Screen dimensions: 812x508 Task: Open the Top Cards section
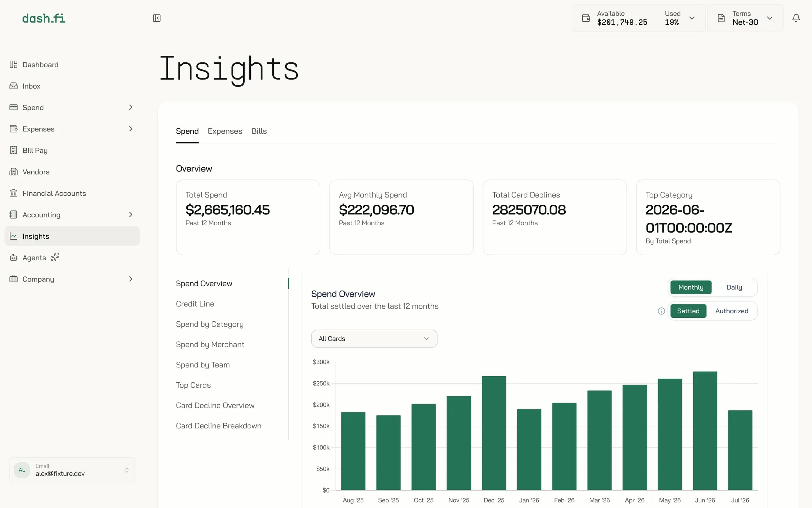click(193, 385)
